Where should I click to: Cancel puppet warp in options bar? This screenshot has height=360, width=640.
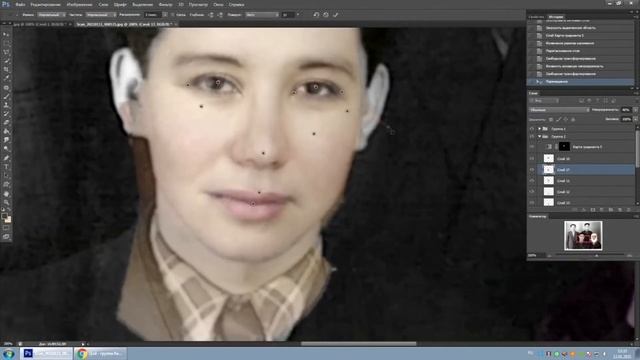coord(326,15)
